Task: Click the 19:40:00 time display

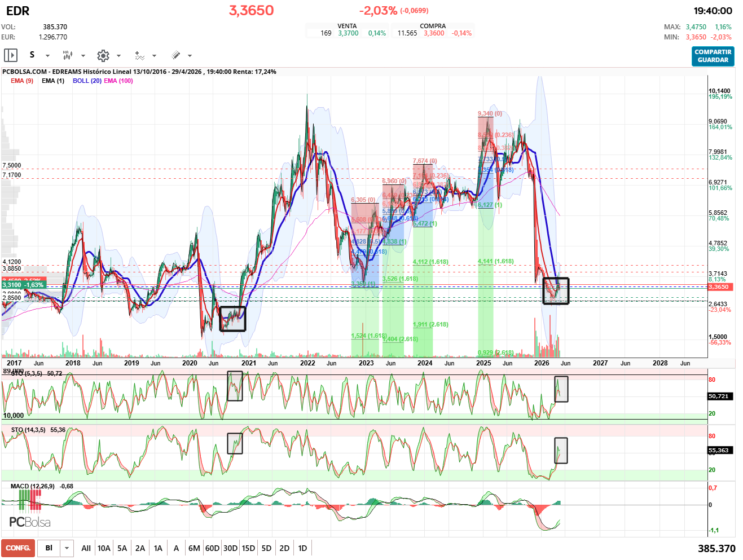Action: (x=713, y=11)
